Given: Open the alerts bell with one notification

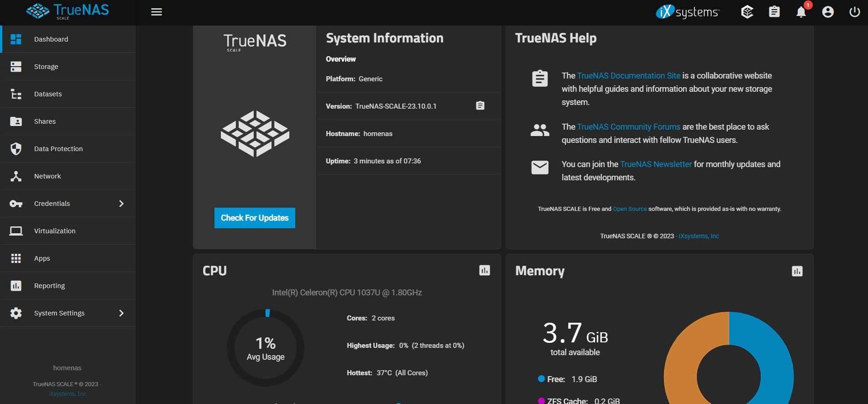Looking at the screenshot, I should coord(801,12).
